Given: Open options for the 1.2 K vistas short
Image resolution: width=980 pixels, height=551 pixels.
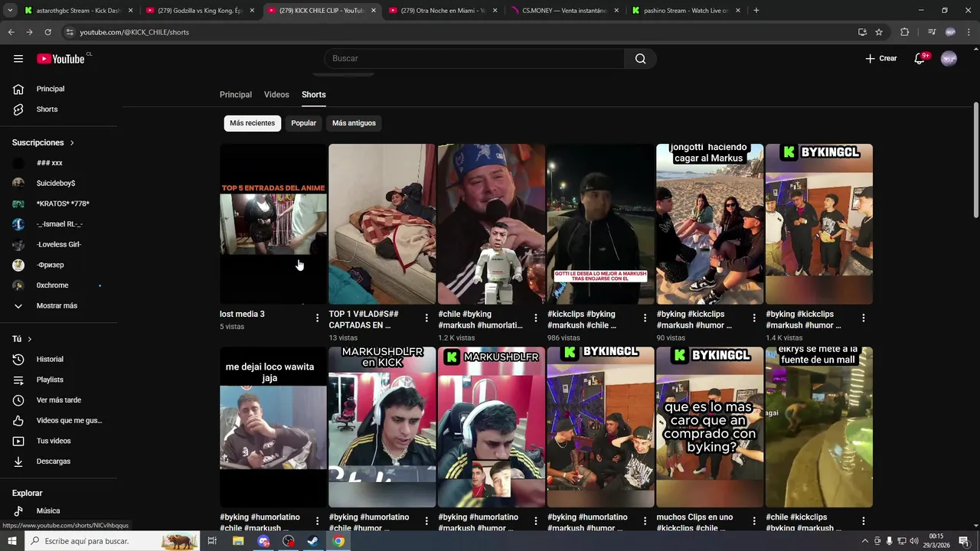Looking at the screenshot, I should tap(536, 318).
